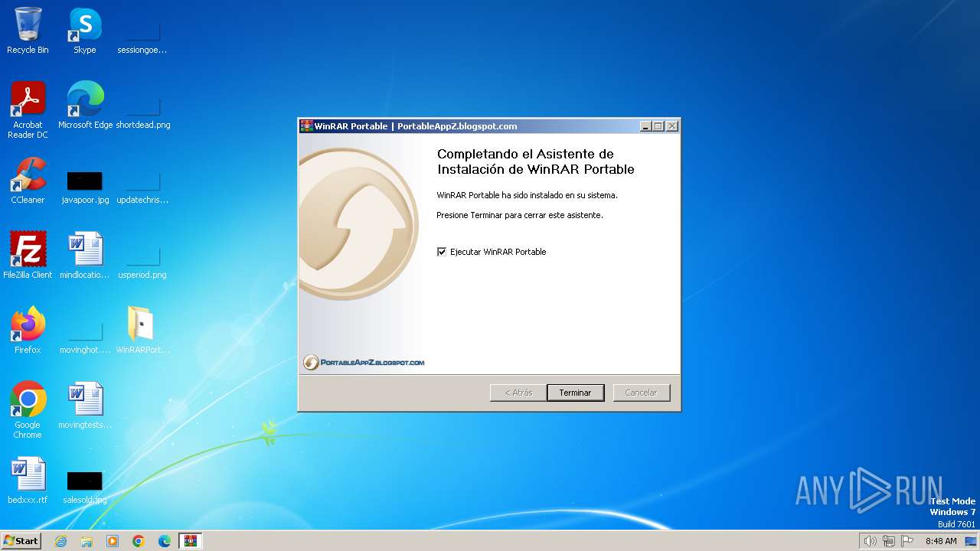
Task: Select the shortdead.png file icon
Action: 143,112
